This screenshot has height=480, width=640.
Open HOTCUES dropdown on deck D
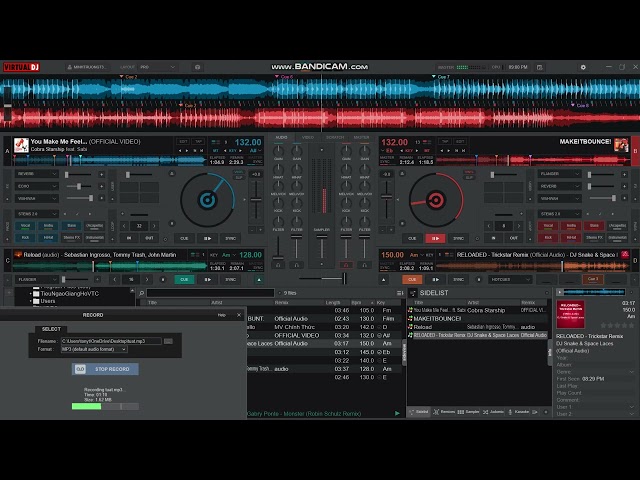coord(510,280)
